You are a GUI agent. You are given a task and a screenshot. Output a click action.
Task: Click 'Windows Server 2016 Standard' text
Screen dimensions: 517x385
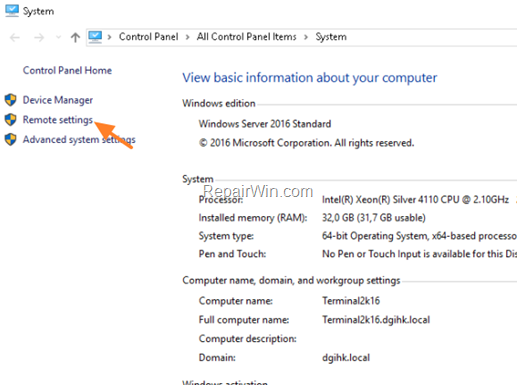coord(265,124)
